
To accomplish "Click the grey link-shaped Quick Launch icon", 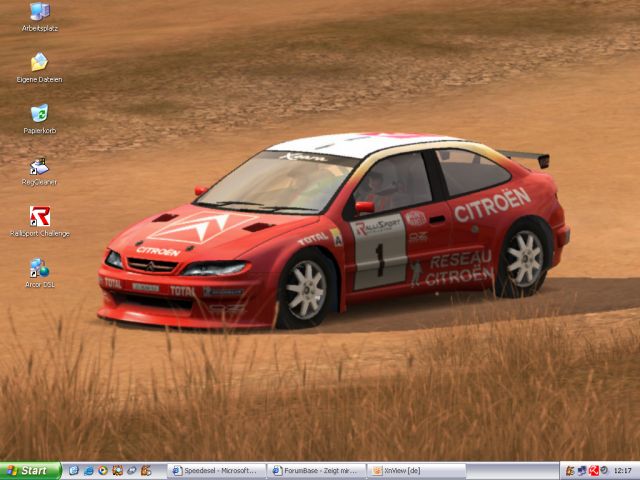I will (x=131, y=471).
